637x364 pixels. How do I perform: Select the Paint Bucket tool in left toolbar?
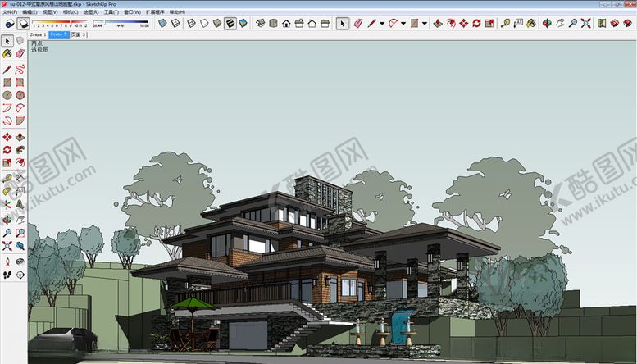click(x=7, y=53)
